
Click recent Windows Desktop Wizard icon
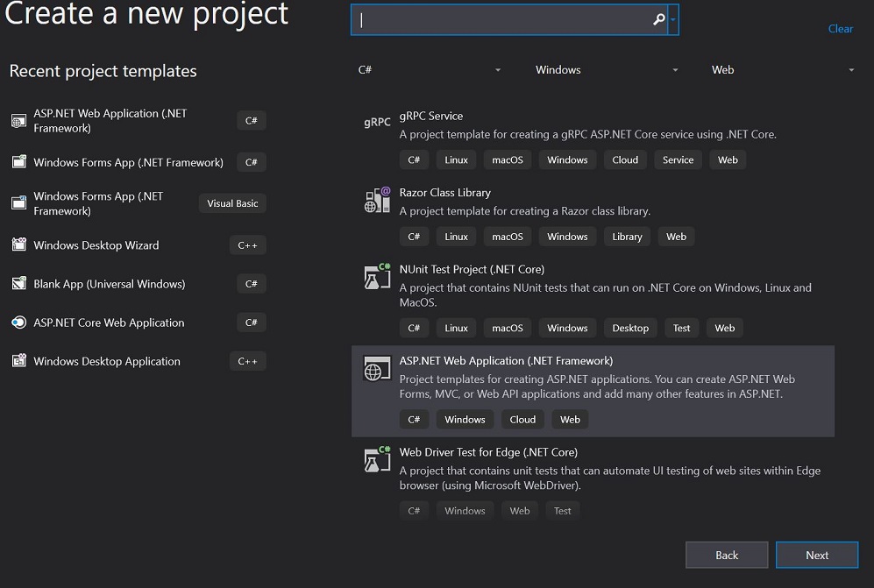(18, 245)
